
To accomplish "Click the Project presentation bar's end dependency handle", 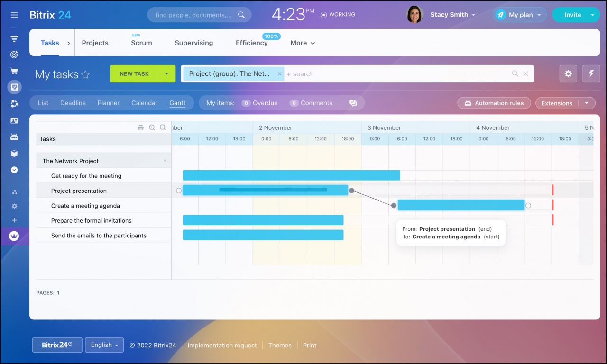I will (x=352, y=191).
